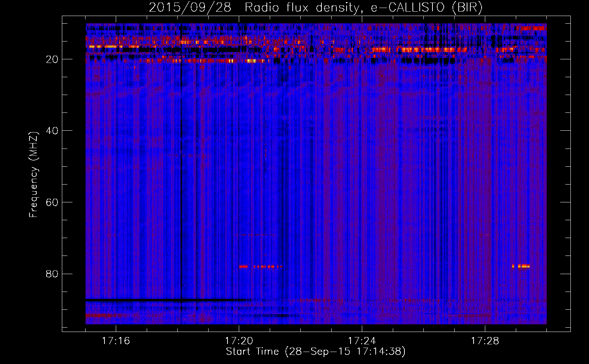Click the red burst near 78 MHz at 17:20
This screenshot has width=589, height=364.
click(x=261, y=266)
